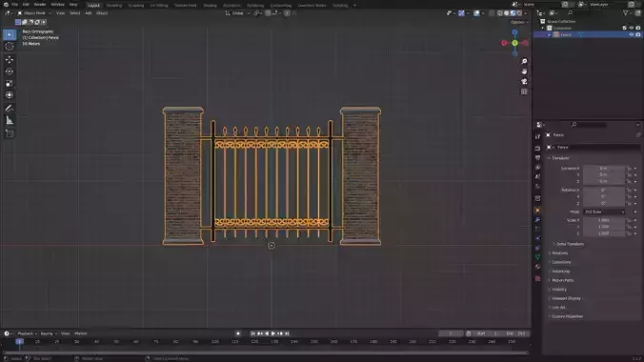Toggle viewport overlays button

coord(476,13)
